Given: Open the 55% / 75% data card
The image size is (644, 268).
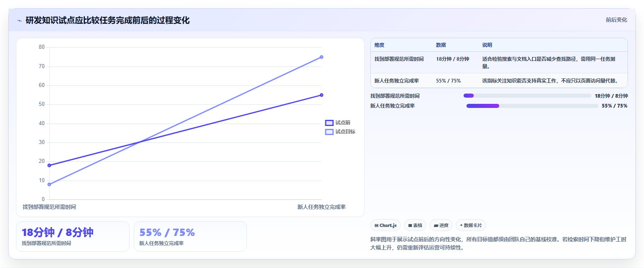Looking at the screenshot, I should coord(190,236).
